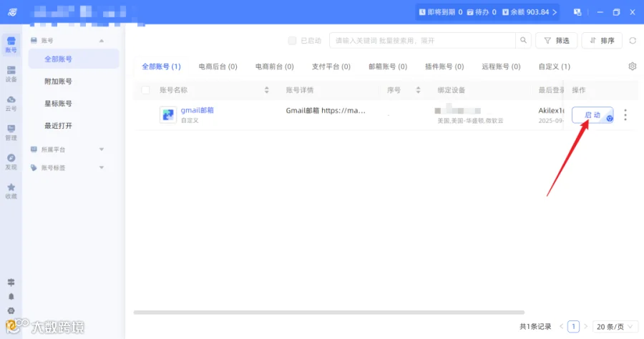Click the previous page arrow

pos(562,327)
